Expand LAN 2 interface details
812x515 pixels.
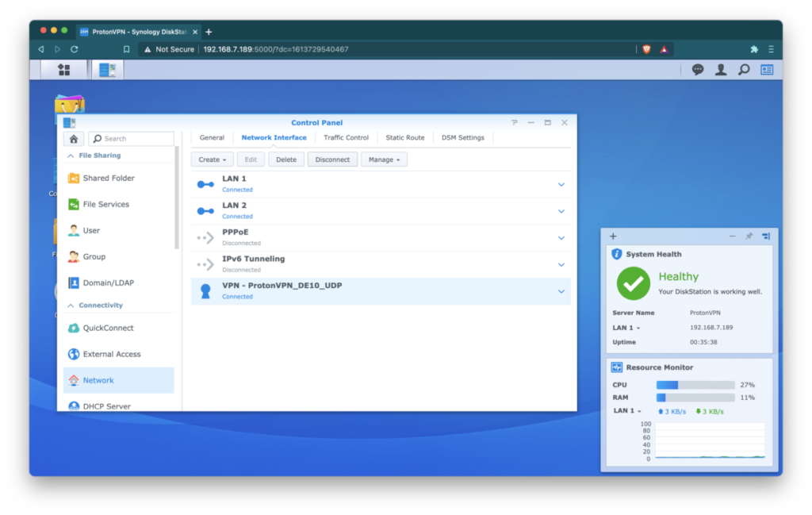click(x=561, y=211)
